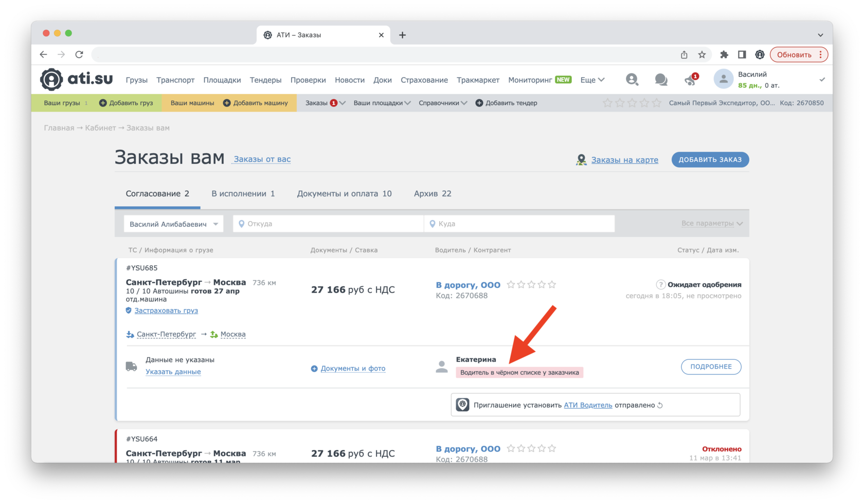Switch to the Согласование tab
Viewport: 864px width, 504px height.
[x=157, y=194]
